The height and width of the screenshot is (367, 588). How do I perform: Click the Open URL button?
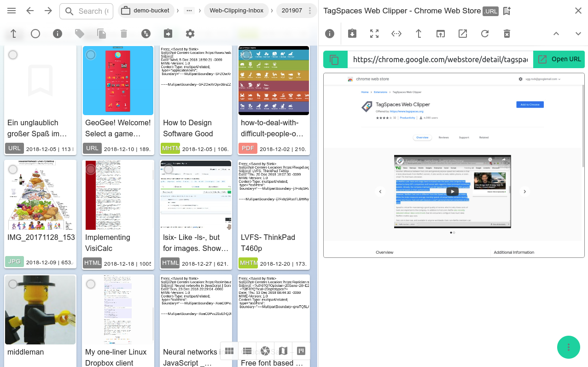tap(559, 59)
